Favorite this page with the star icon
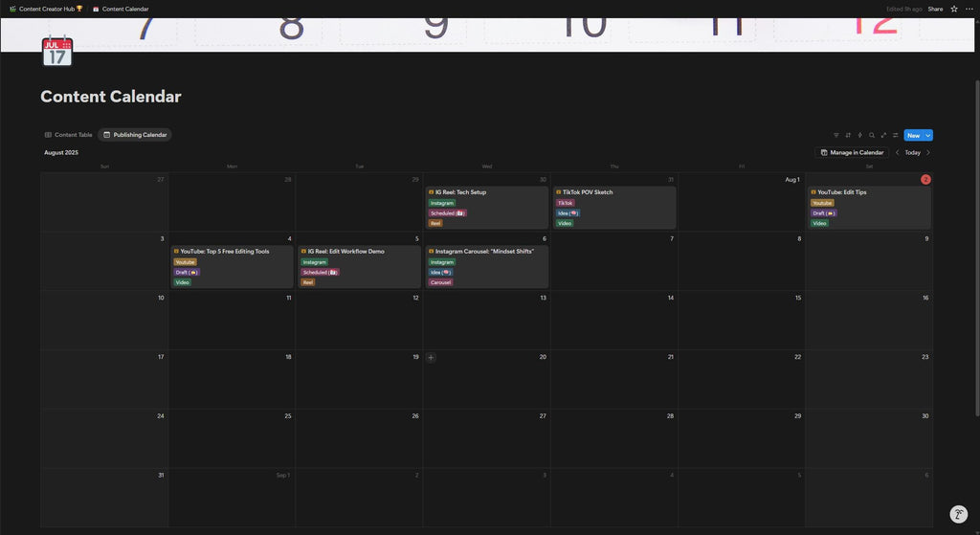The width and height of the screenshot is (980, 535). (954, 9)
